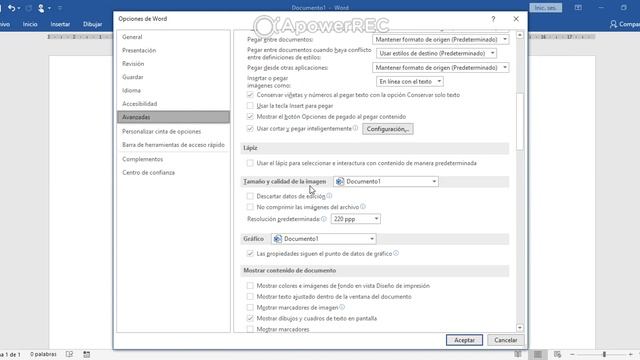The height and width of the screenshot is (360, 640).
Task: Open the Help question mark in Opciones de Word
Action: [493, 19]
